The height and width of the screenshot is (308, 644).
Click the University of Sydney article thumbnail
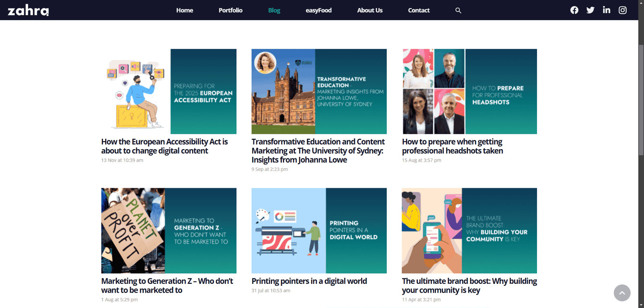click(319, 92)
